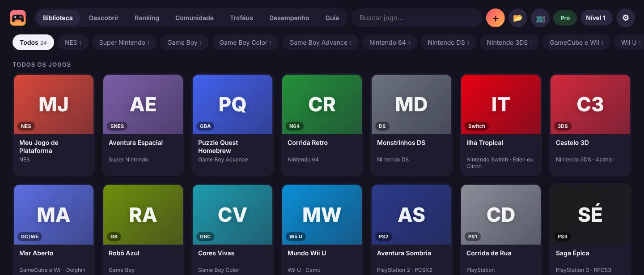
Task: Select the Todos 24 filter chip
Action: (33, 42)
